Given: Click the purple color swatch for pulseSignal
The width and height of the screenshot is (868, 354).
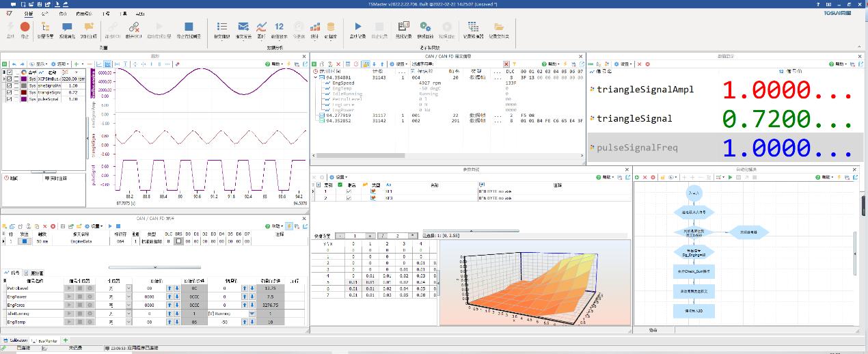Looking at the screenshot, I should point(25,99).
